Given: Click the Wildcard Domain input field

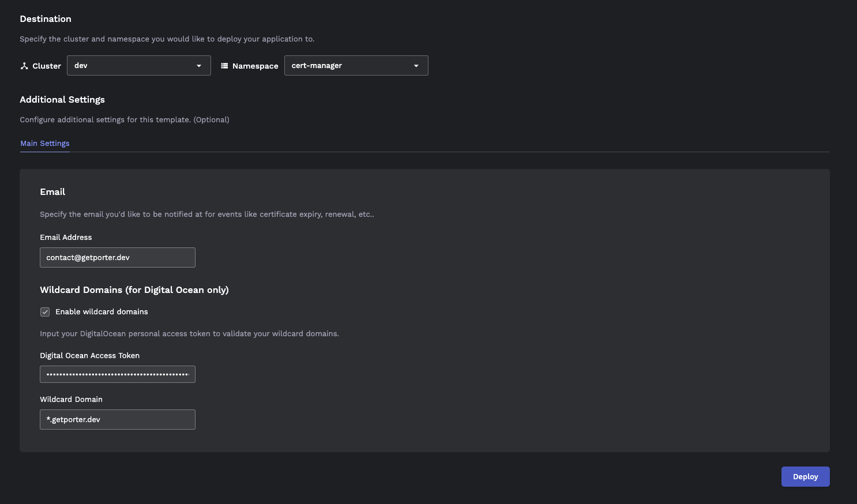Looking at the screenshot, I should coord(118,420).
